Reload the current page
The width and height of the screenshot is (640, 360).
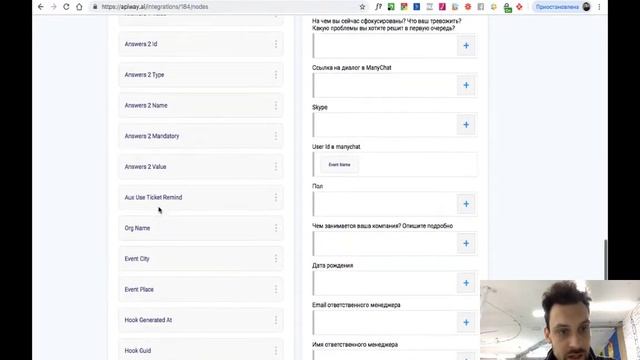[x=66, y=7]
